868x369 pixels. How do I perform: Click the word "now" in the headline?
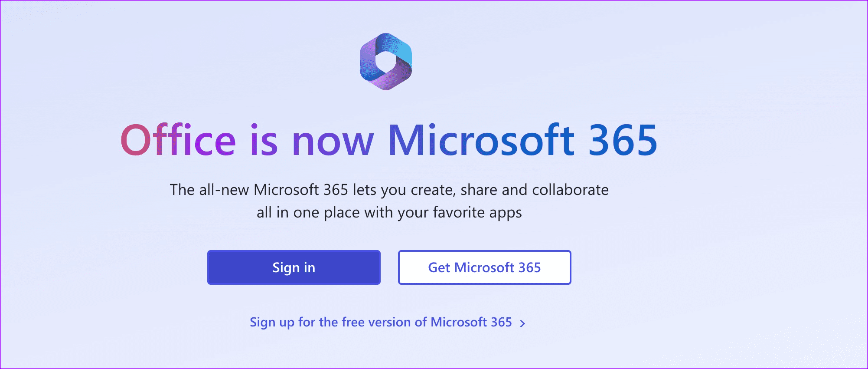333,140
